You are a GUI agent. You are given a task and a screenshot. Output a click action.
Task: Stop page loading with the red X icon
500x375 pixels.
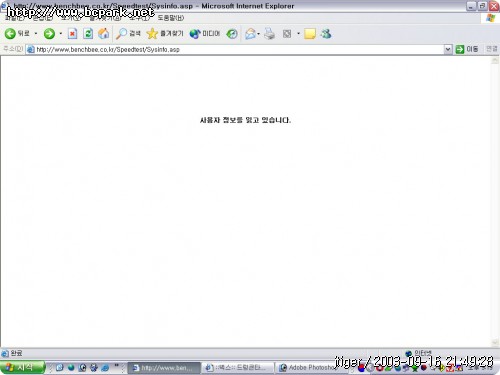tap(72, 33)
